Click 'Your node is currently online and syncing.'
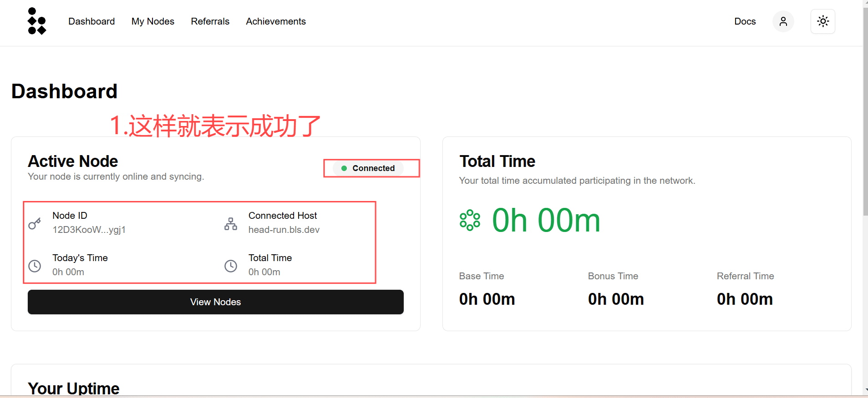Screen dimensions: 868x398 tap(116, 176)
